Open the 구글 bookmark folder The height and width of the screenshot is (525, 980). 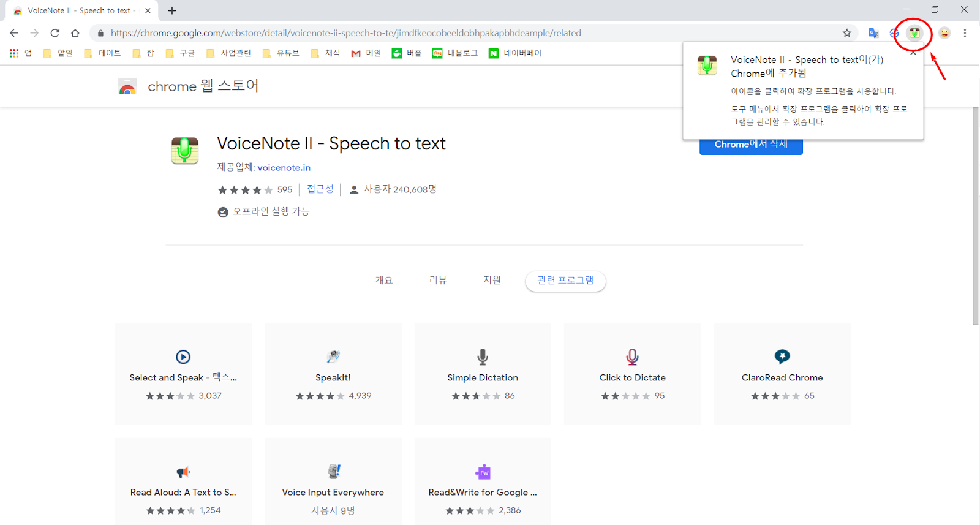(x=180, y=53)
